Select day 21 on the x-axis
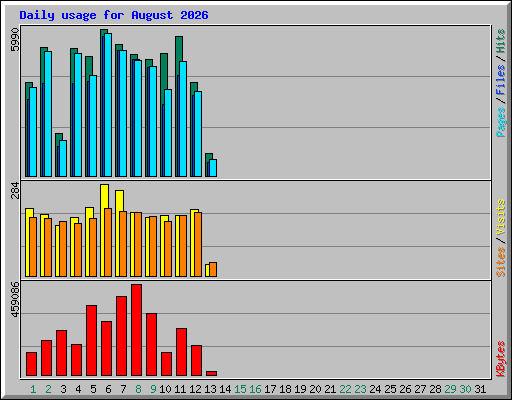Image resolution: width=512 pixels, height=400 pixels. 330,389
